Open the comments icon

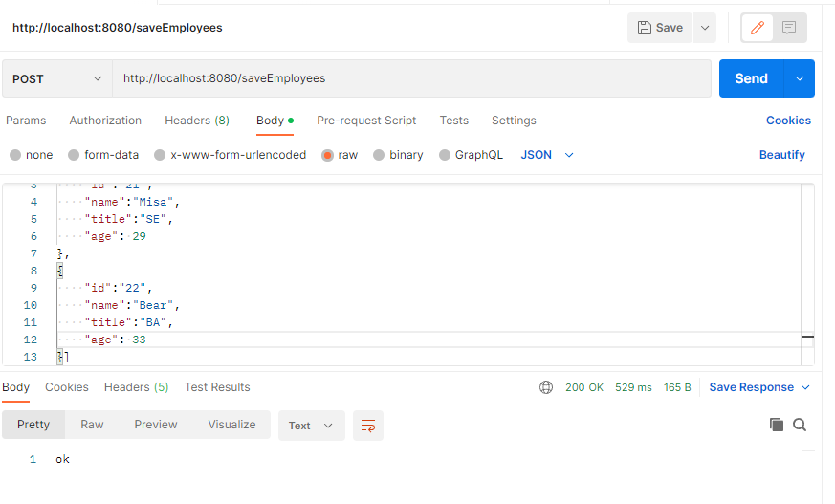[x=789, y=28]
